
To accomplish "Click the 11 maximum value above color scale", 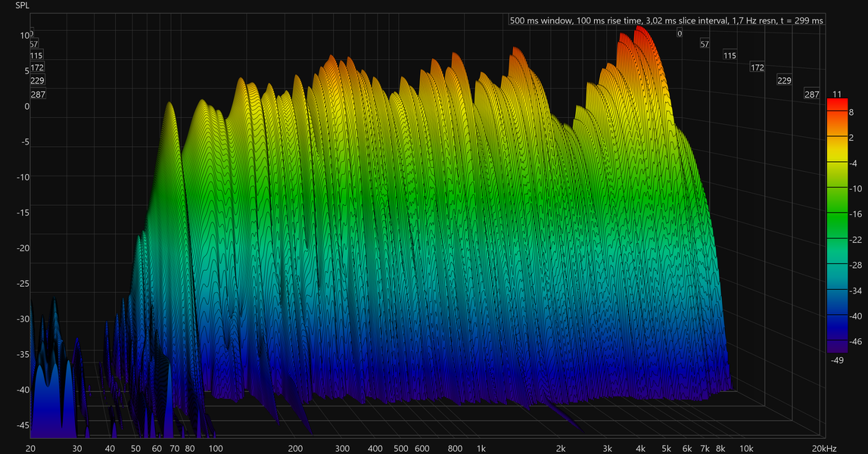I will (x=837, y=94).
